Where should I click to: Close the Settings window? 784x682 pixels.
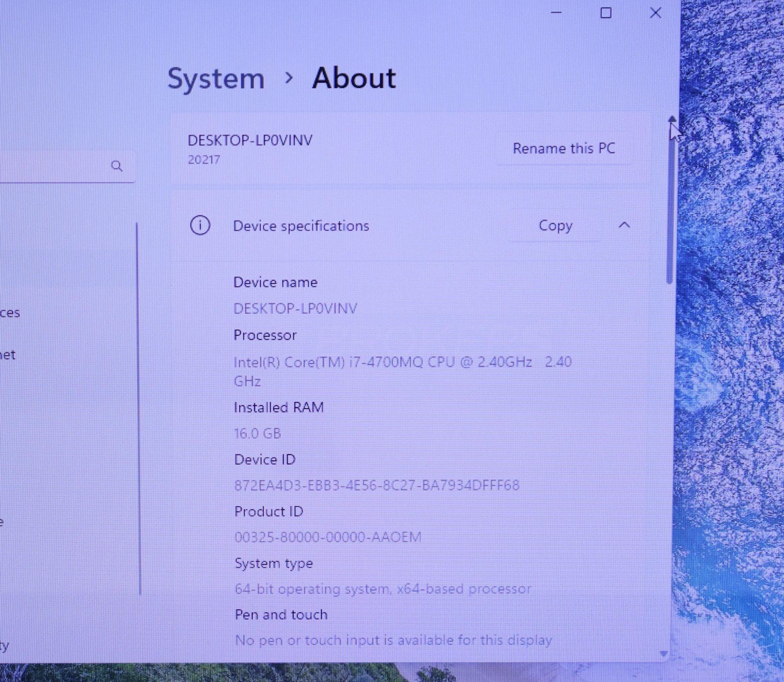[655, 13]
